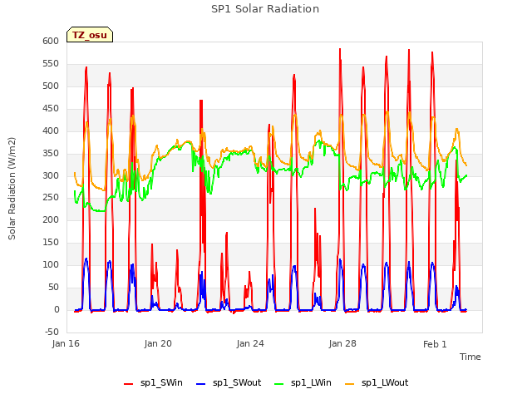The image size is (532, 399).
Task: Click the orange sp1_LWout legend swatch
Action: point(349,384)
